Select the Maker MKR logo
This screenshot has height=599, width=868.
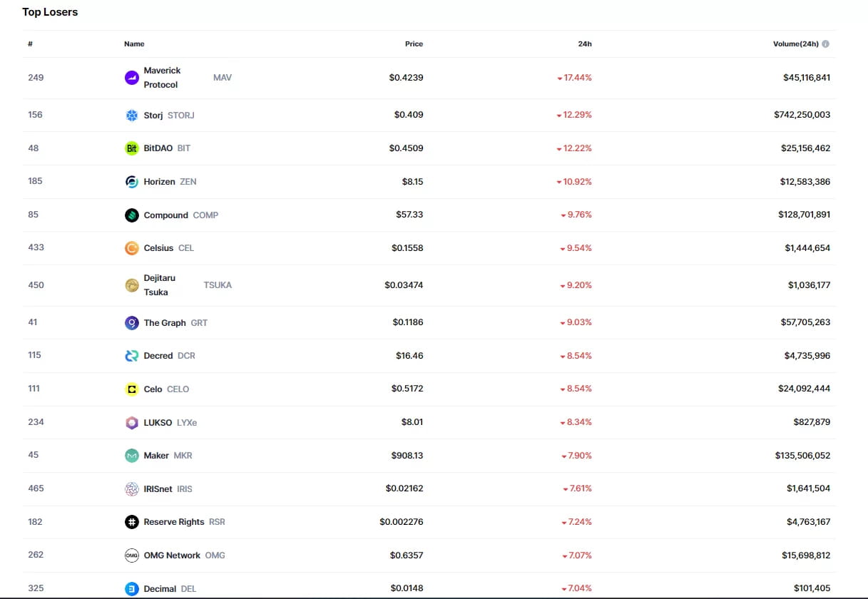click(x=132, y=455)
